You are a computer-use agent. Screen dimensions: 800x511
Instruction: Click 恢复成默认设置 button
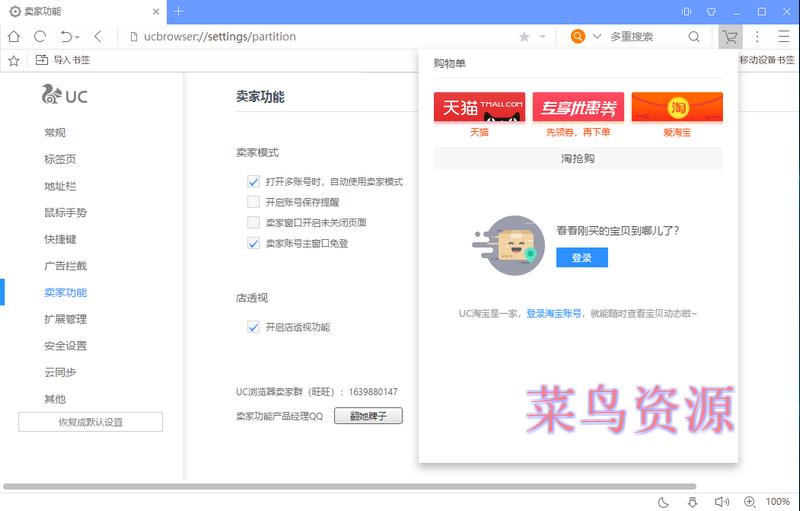(90, 422)
